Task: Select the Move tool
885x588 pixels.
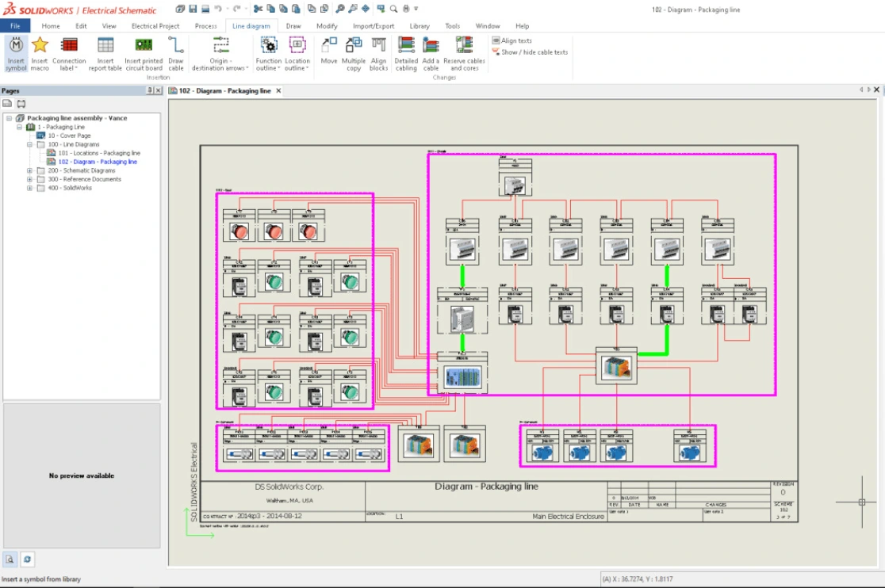Action: pyautogui.click(x=329, y=51)
